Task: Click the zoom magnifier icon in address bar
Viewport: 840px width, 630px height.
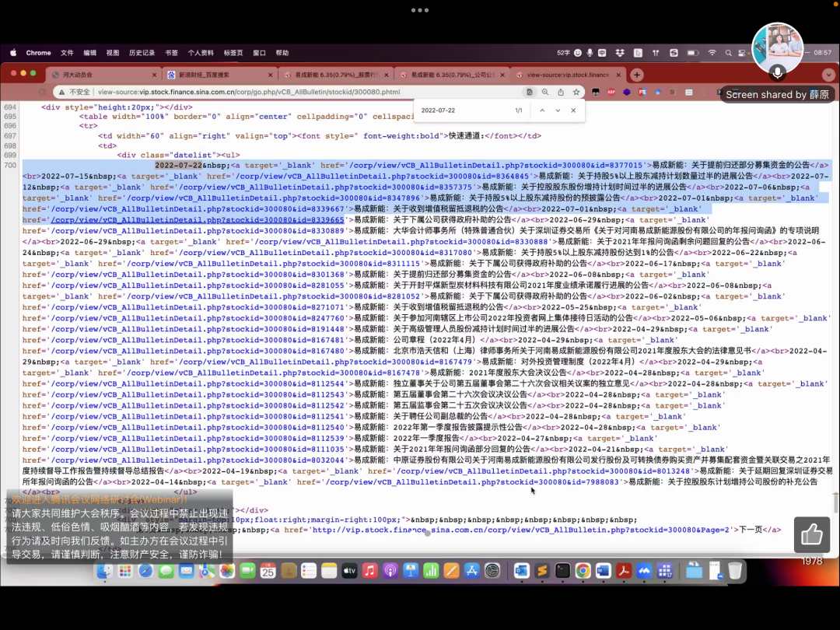Action: coord(544,92)
